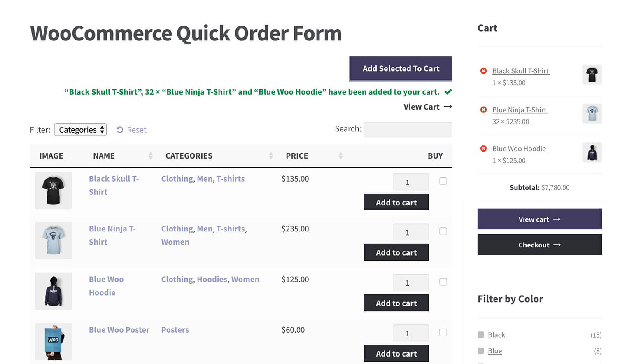Click red remove icon for Blue Woo Hoodie
Screen dimensions: 634x364
pos(484,148)
